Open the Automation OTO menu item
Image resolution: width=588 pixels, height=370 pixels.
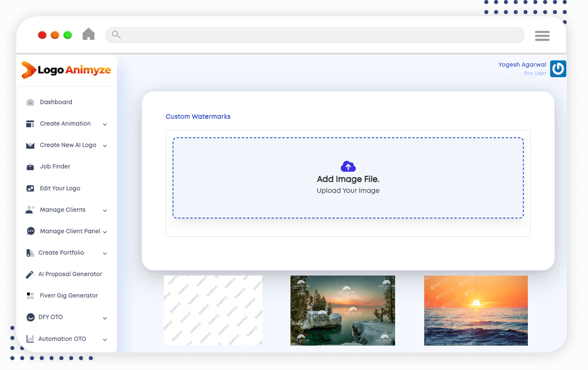tap(62, 339)
